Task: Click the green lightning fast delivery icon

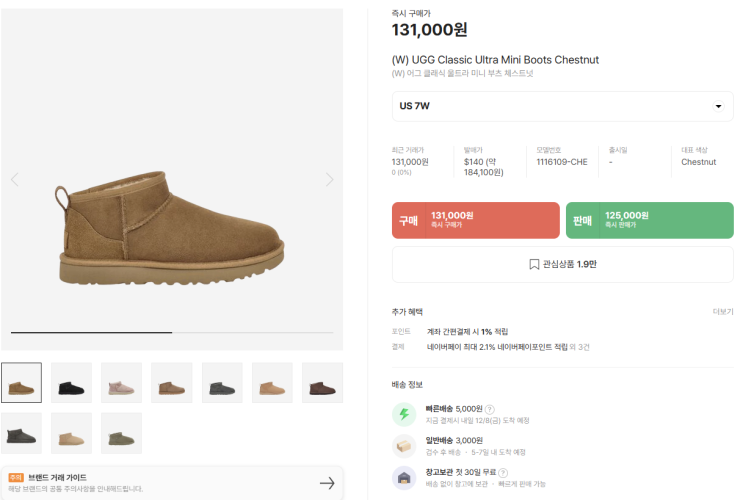Action: [x=404, y=414]
